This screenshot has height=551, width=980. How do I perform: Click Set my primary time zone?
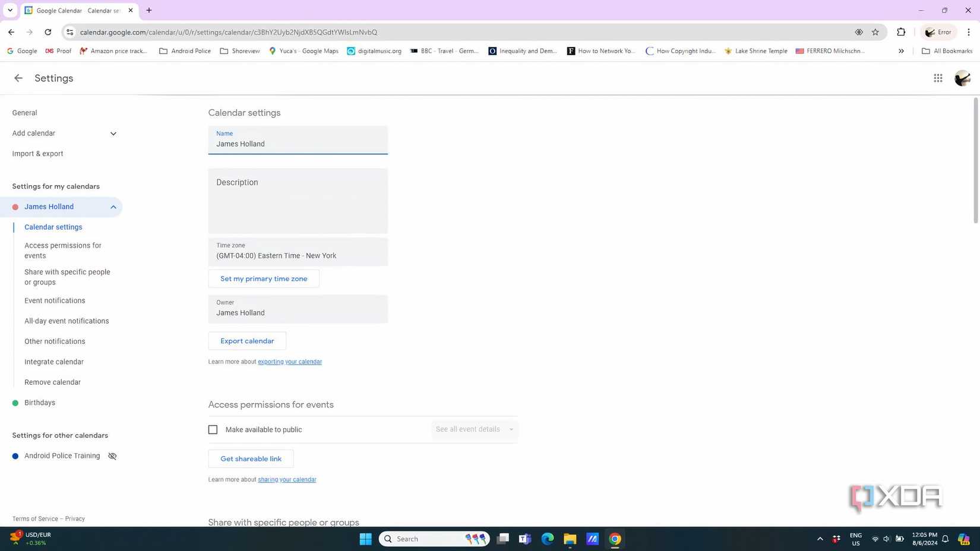(264, 278)
